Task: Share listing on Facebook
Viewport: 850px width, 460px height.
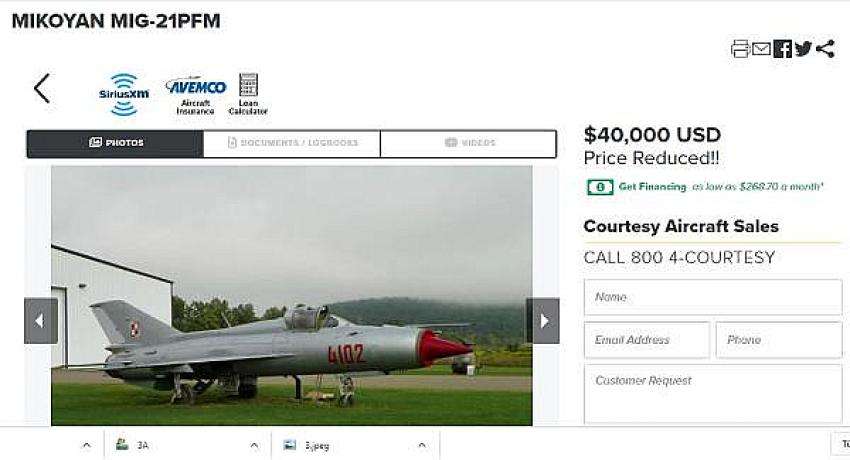Action: (782, 49)
